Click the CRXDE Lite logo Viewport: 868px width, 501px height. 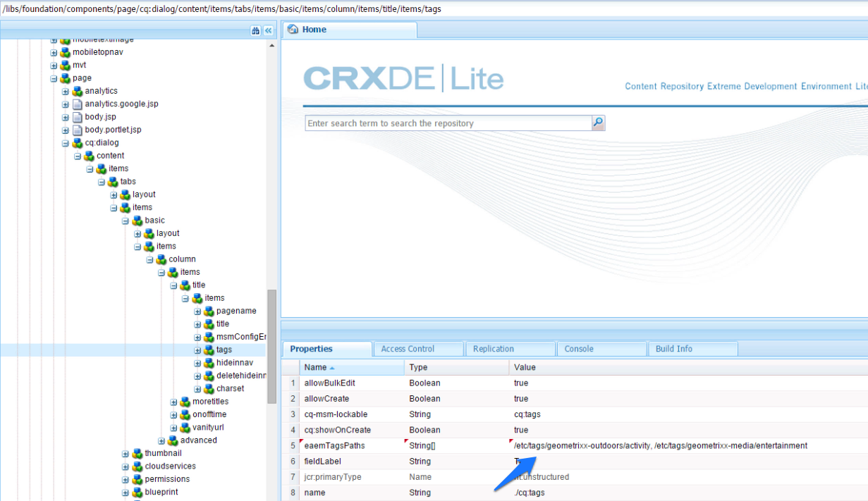click(x=404, y=78)
